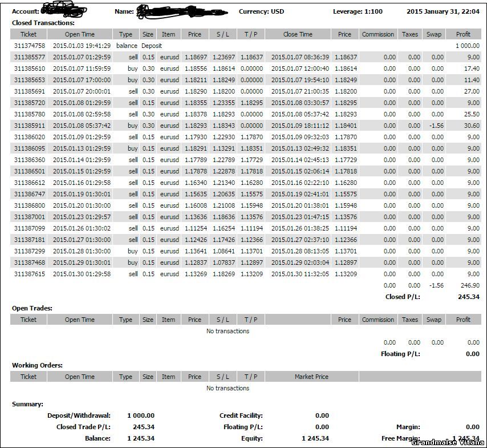
Task: Click total profit 246.90
Action: (470, 285)
